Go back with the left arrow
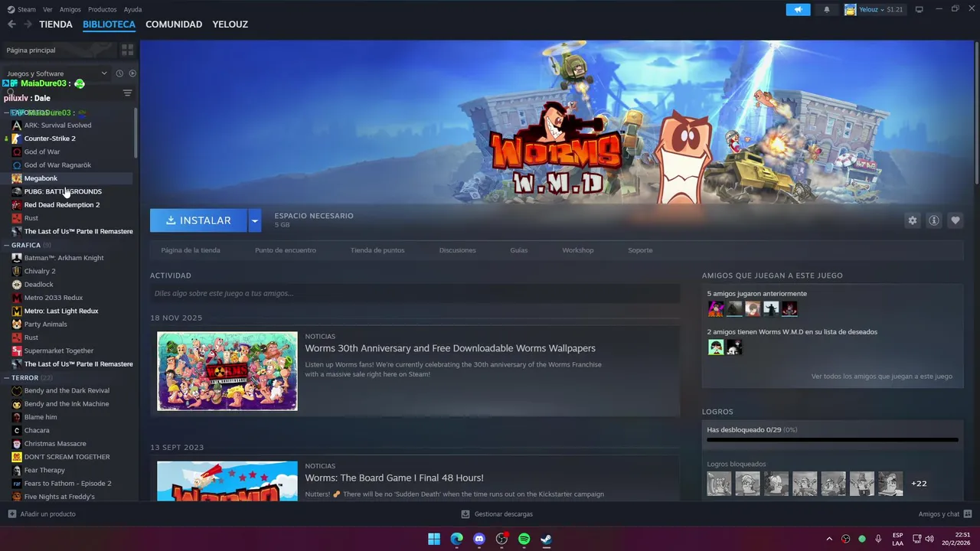 [11, 24]
